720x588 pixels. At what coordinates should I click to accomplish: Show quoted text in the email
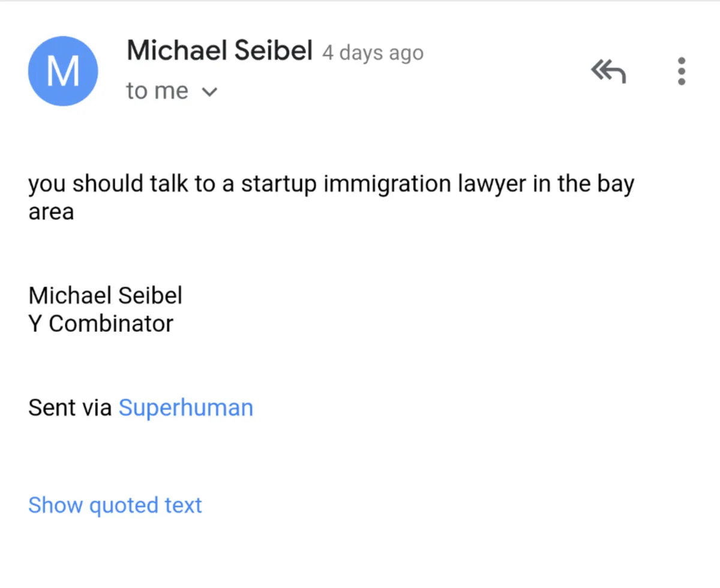click(115, 505)
